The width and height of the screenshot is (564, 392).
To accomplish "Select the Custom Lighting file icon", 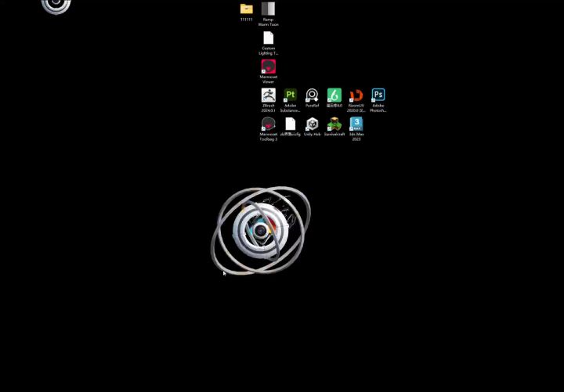I will click(269, 38).
